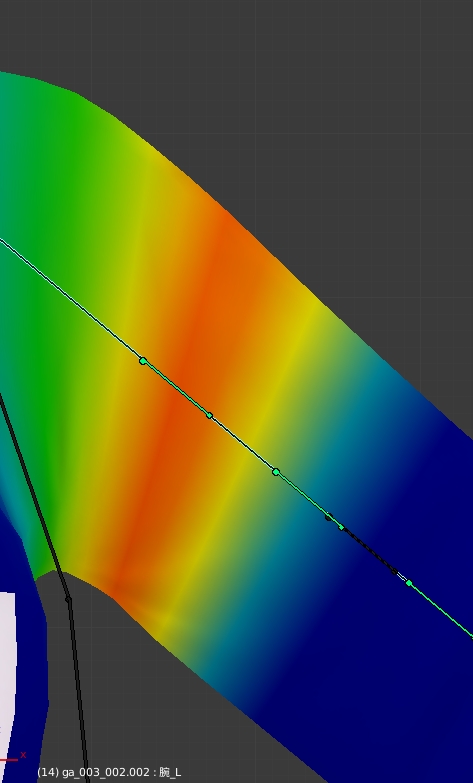Screen dimensions: 473x783
Task: Click the dark blue zero-weight area of the mesh
Action: [x=400, y=674]
